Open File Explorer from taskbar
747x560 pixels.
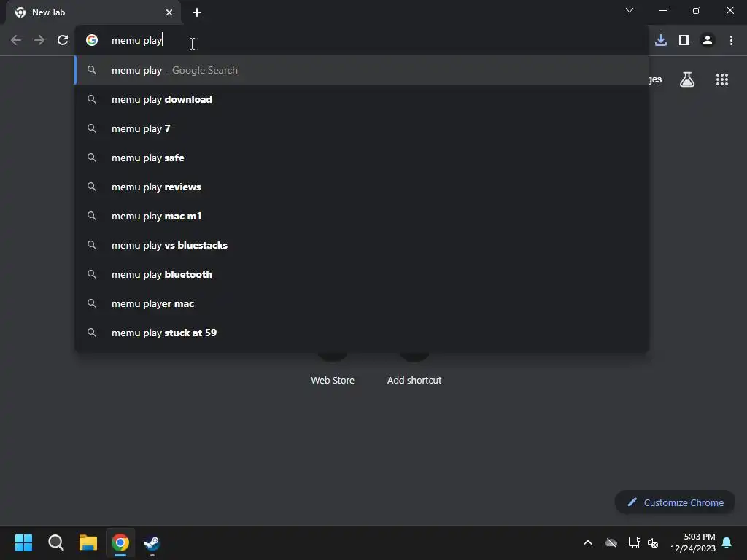(88, 542)
